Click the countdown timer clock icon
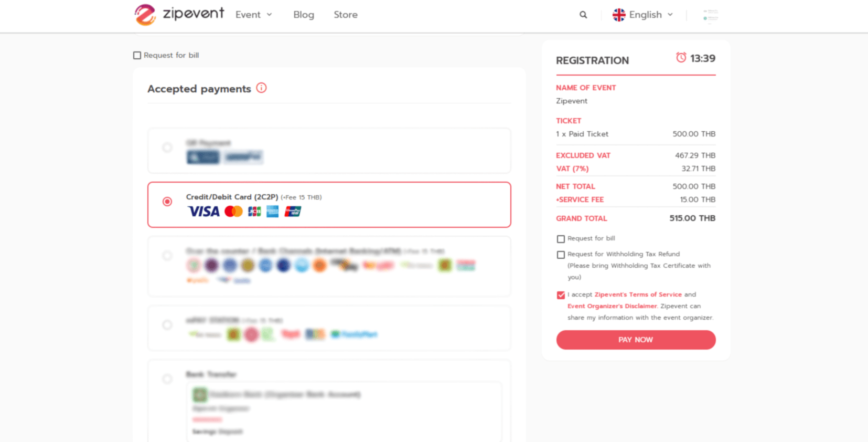868x442 pixels. point(681,58)
